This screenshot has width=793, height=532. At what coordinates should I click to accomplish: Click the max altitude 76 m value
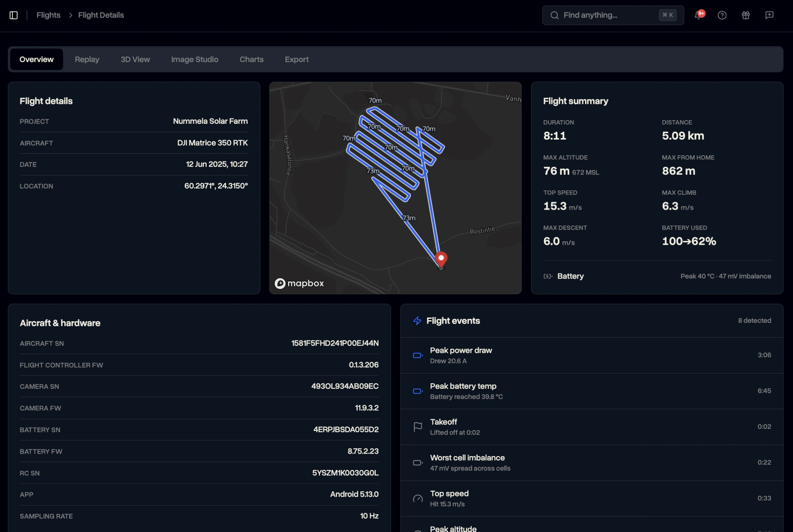click(x=556, y=171)
